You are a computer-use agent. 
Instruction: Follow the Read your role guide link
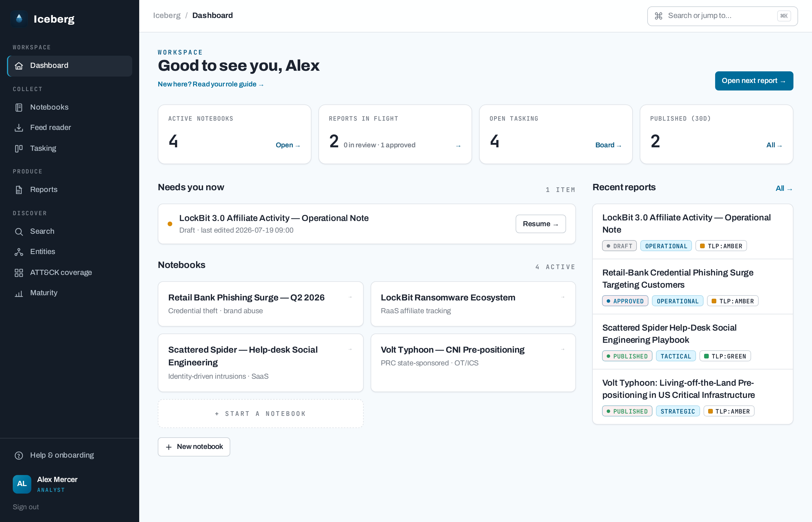[211, 84]
